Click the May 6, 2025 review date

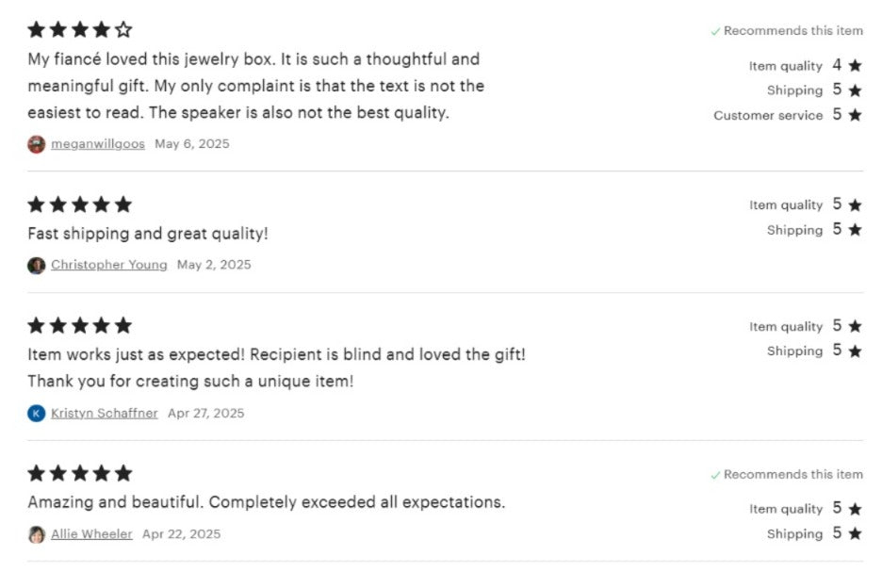192,144
